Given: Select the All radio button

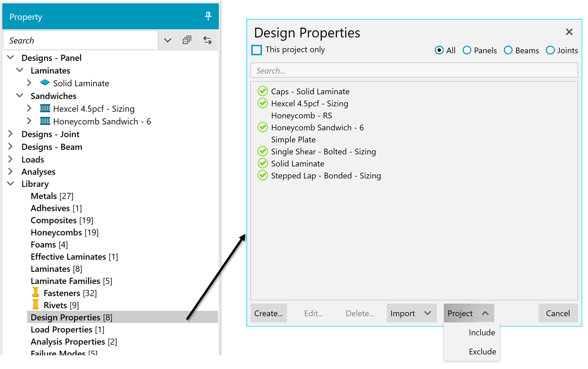Looking at the screenshot, I should [439, 50].
